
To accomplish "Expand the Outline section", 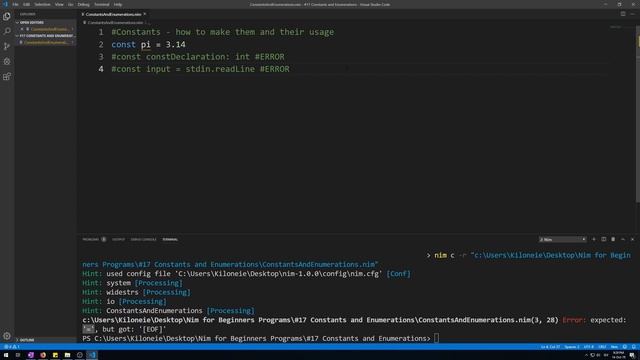I will point(45,340).
